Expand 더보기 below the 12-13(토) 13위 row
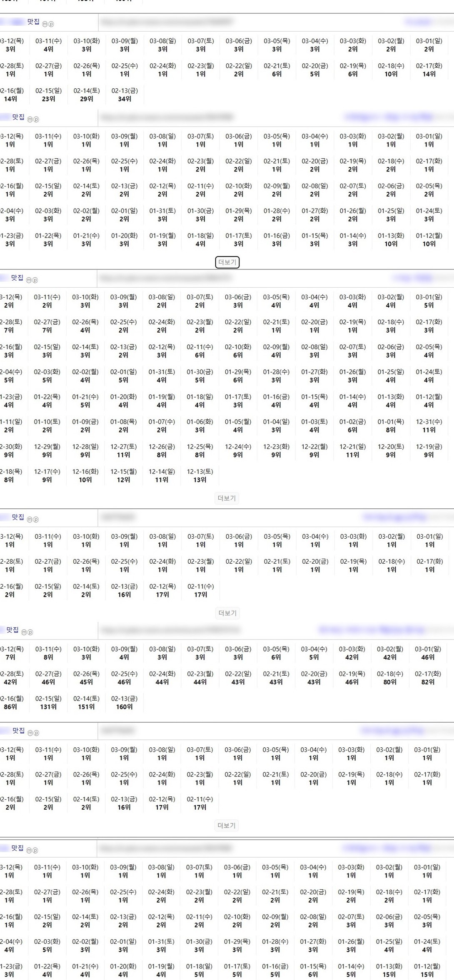This screenshot has width=454, height=980. point(227,498)
